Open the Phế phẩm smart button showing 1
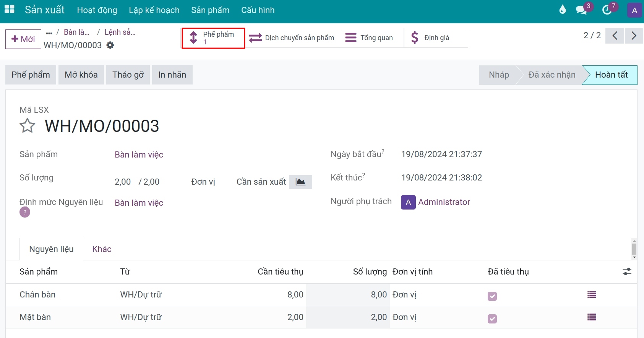Screen dimensions: 644x338 pyautogui.click(x=213, y=38)
